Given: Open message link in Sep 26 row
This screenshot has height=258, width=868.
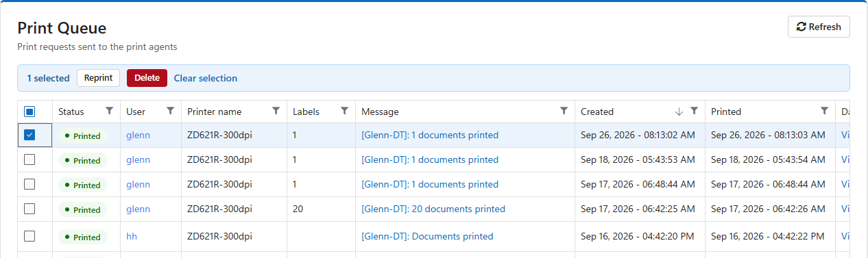Looking at the screenshot, I should (x=430, y=135).
